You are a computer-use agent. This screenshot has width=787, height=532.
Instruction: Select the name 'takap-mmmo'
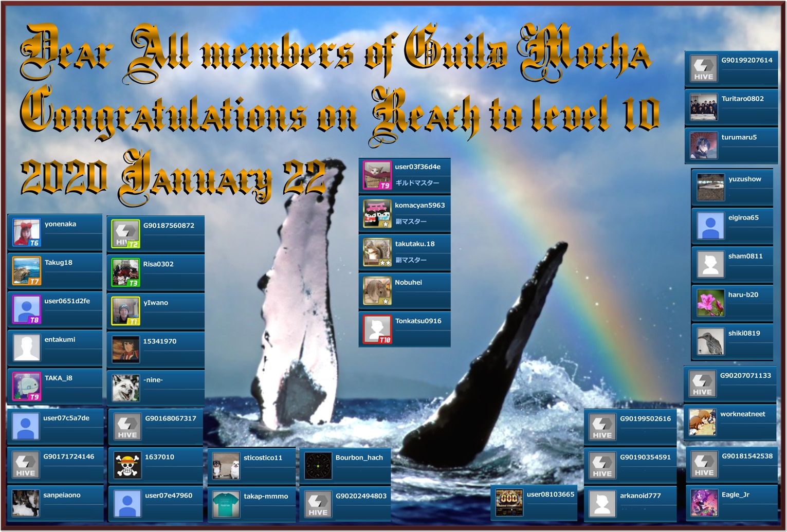point(266,497)
